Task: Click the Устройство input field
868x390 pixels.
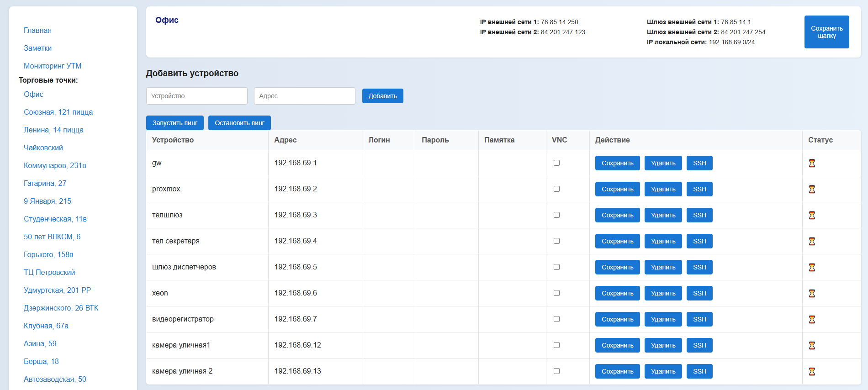Action: (196, 96)
